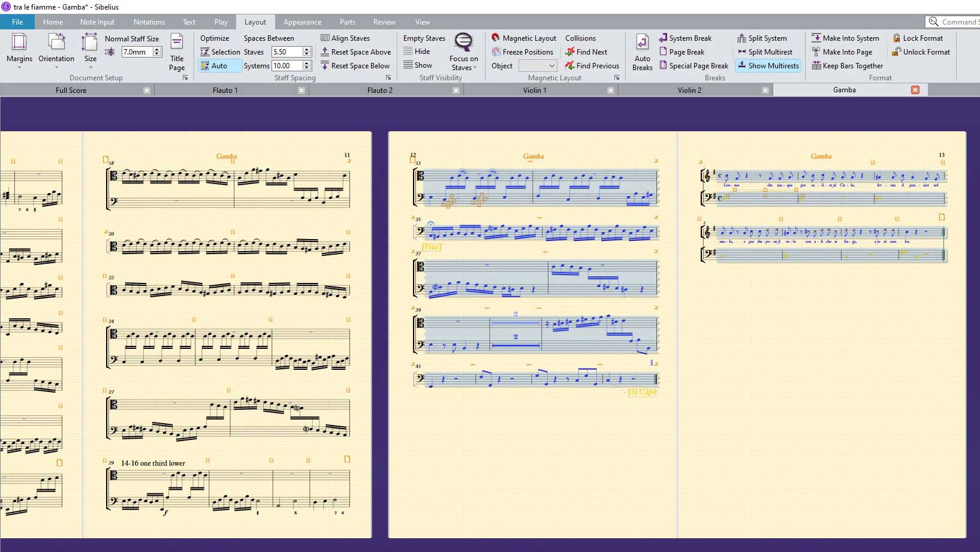This screenshot has height=552, width=980.
Task: Click Reset Space Above
Action: pos(356,52)
